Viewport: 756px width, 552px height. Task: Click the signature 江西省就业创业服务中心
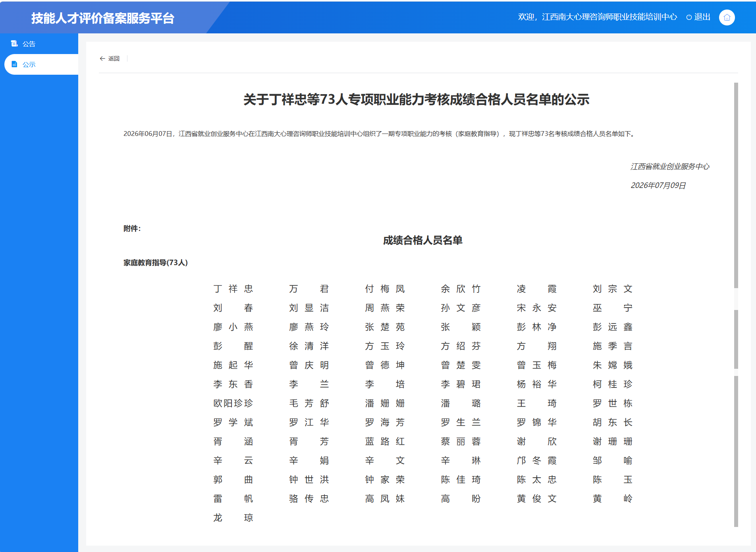point(670,167)
